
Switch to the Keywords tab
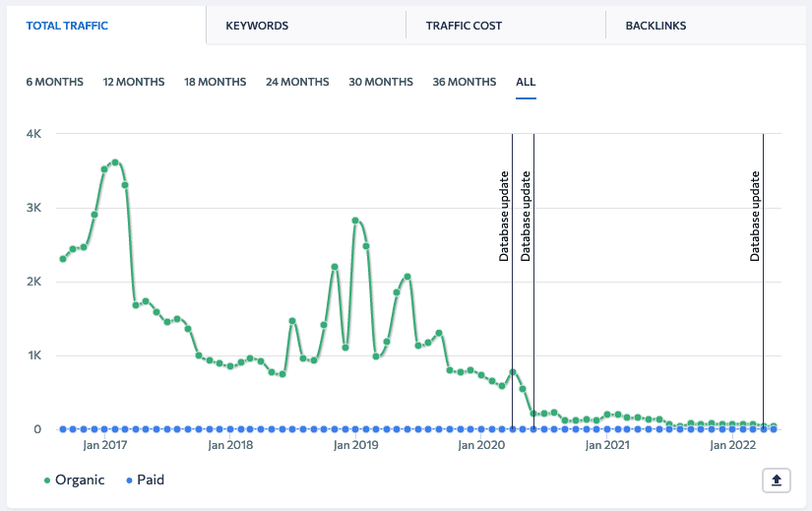(256, 26)
